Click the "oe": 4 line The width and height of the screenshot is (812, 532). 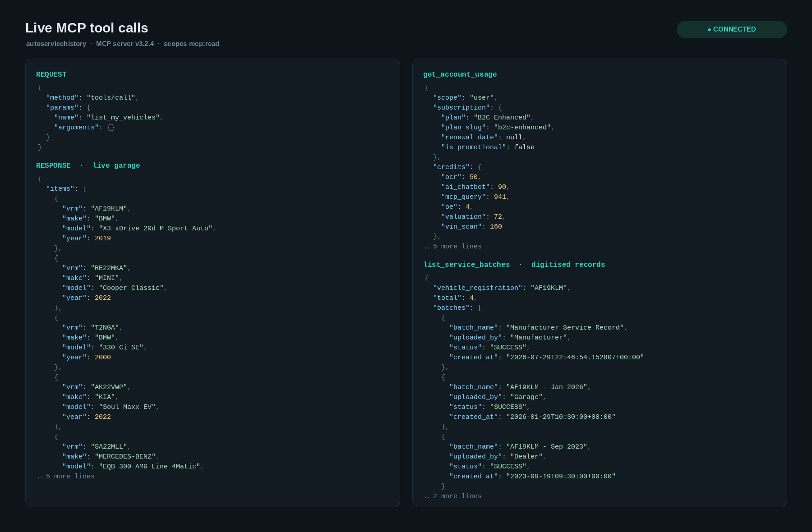(457, 207)
